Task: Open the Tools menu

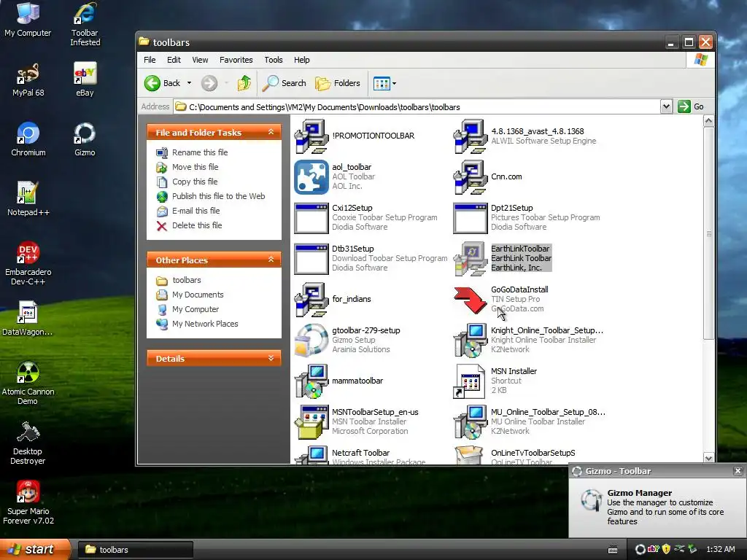Action: [x=274, y=60]
